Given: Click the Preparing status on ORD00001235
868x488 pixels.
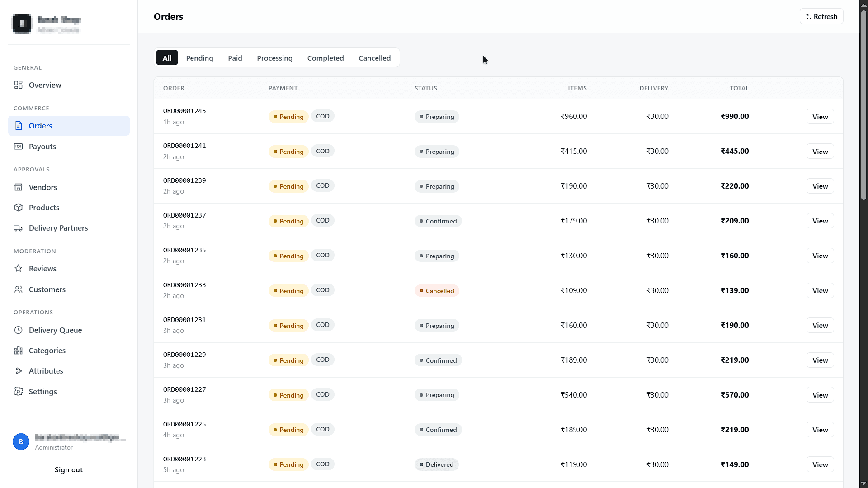Looking at the screenshot, I should 437,256.
